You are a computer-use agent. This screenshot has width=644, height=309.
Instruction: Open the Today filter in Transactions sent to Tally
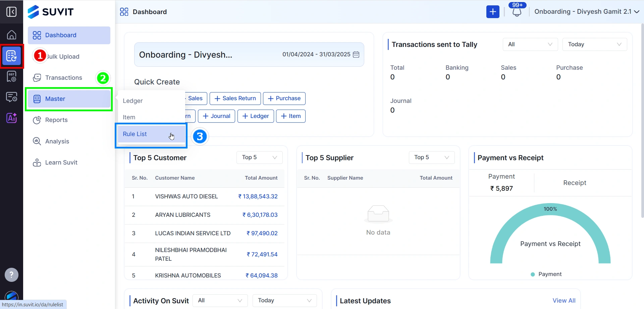click(594, 44)
